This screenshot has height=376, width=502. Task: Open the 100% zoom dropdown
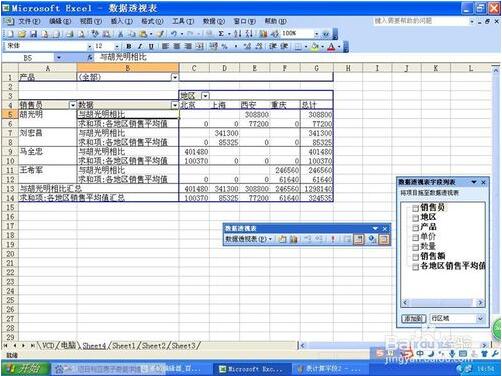316,34
